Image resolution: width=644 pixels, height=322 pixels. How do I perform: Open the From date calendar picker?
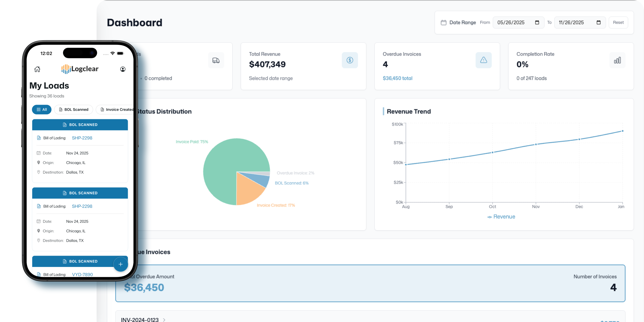[x=537, y=23]
